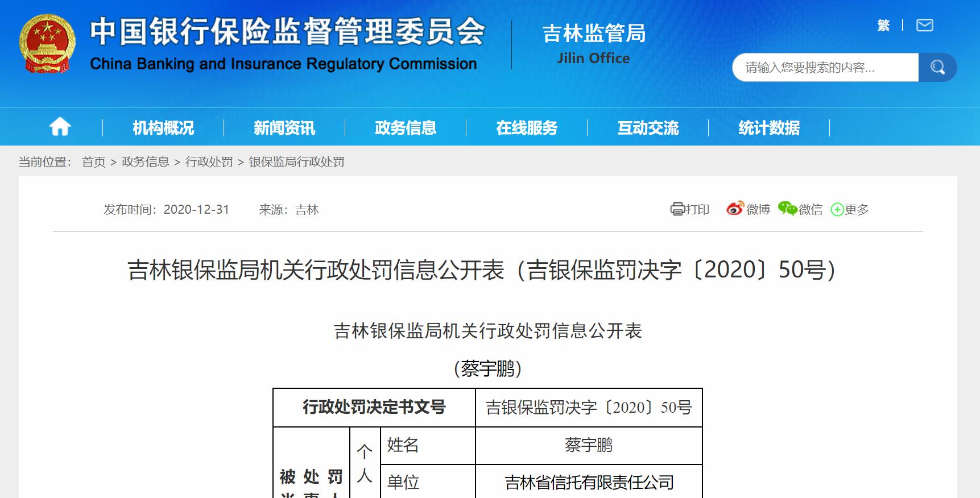Open 统计数据 menu
Image resolution: width=980 pixels, height=498 pixels.
tap(769, 128)
